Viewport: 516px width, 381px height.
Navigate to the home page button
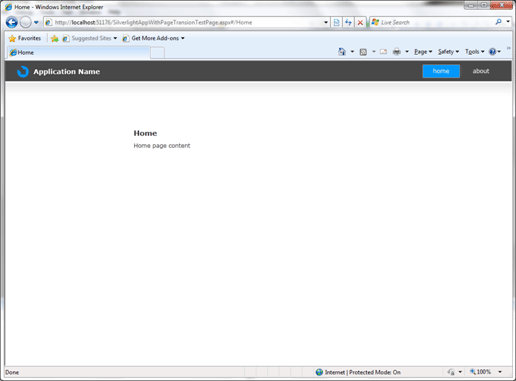click(x=441, y=71)
